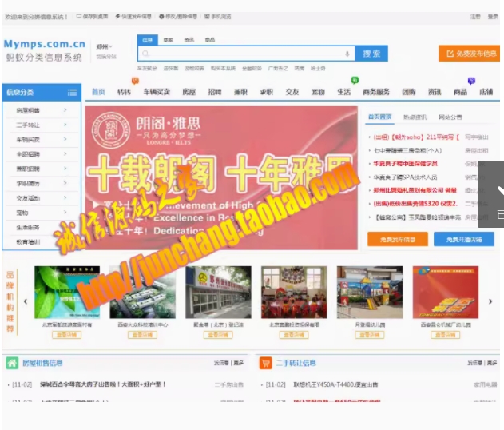Screen dimensions: 504x430
Task: Expand 兼职招聘 category arrow
Action: tap(65, 168)
